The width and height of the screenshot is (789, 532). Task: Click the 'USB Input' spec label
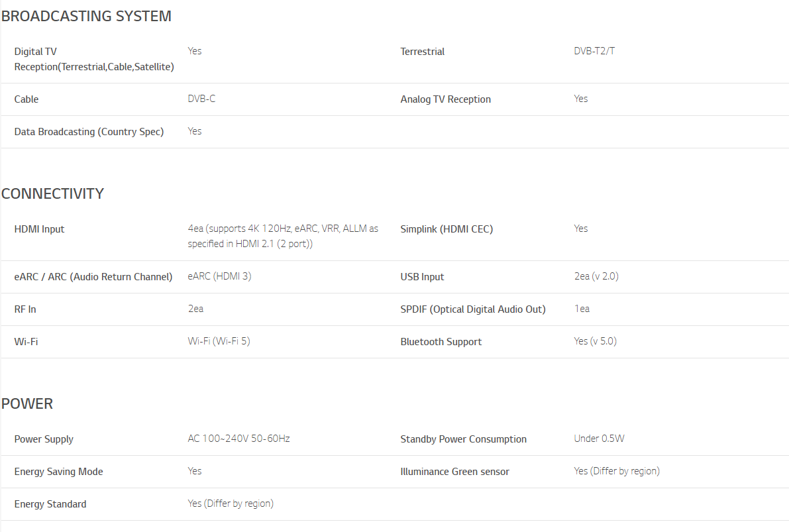pos(422,277)
